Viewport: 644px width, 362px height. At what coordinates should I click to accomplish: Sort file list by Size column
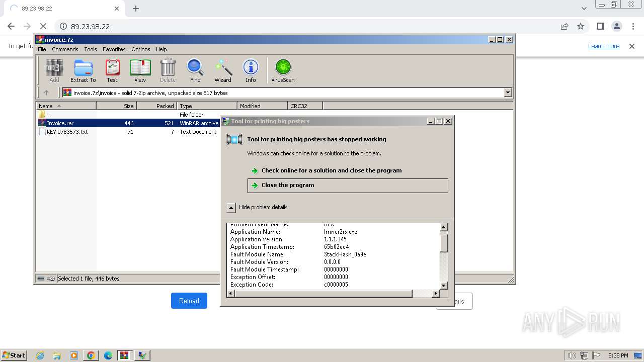[116, 106]
